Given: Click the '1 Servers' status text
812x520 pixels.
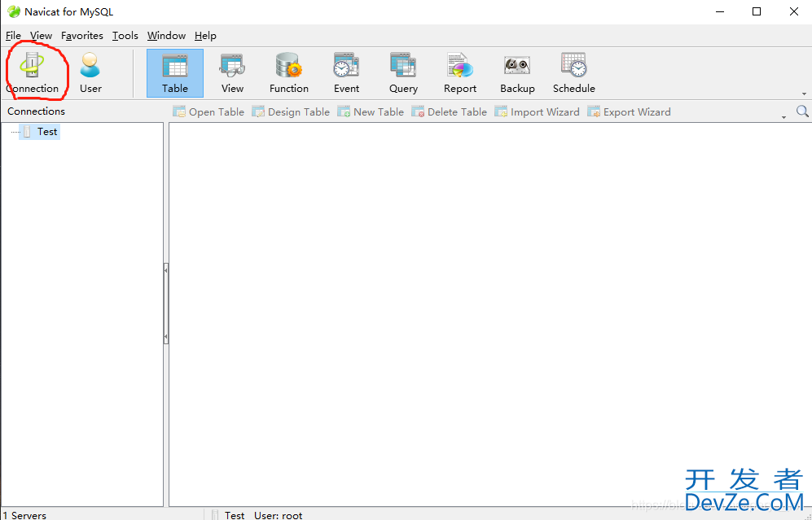Looking at the screenshot, I should coord(24,515).
